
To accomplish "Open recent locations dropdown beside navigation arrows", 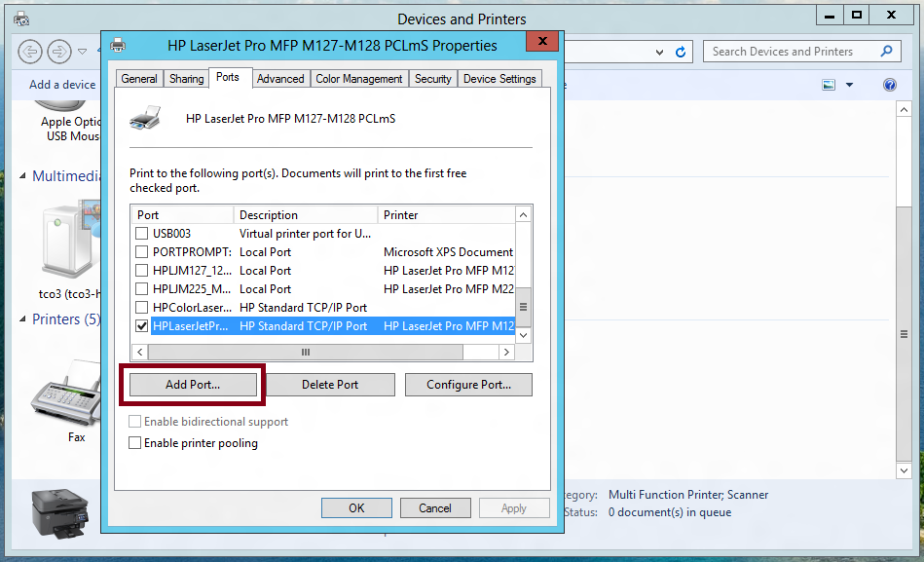I will pyautogui.click(x=83, y=52).
